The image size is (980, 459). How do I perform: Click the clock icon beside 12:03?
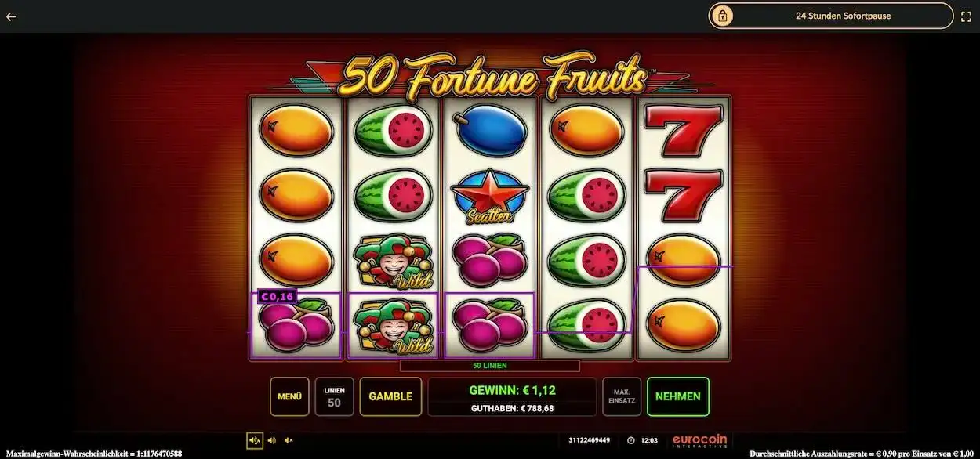(631, 440)
